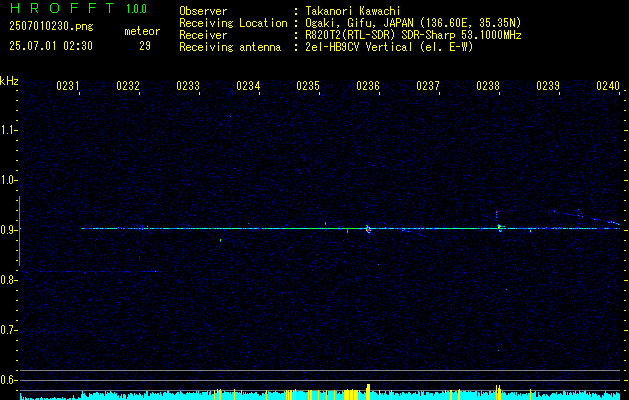Click time marker 0236
629x400 pixels.
point(368,86)
